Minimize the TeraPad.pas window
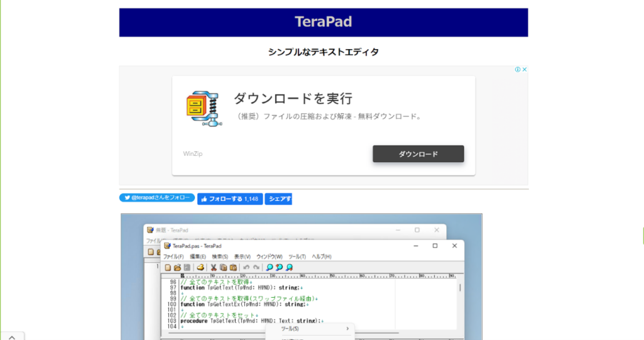 tap(416, 246)
